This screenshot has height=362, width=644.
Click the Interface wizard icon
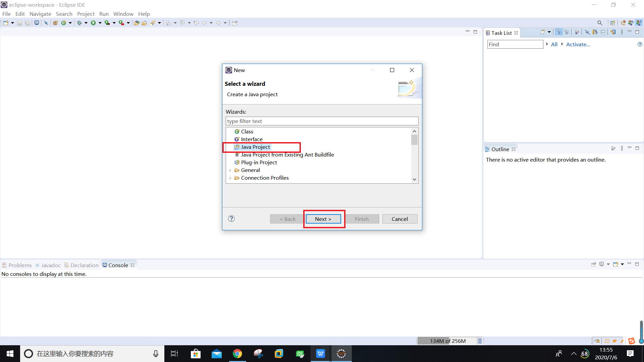(236, 139)
